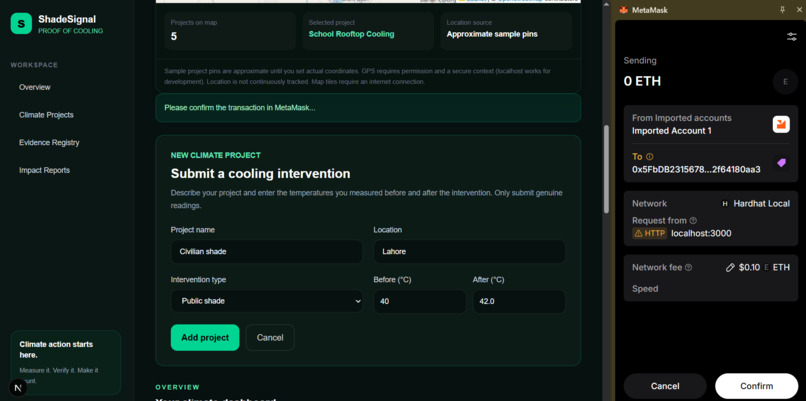Click the School Rooftop Cooling selected project
Viewport: 806px width, 401px height.
click(352, 34)
